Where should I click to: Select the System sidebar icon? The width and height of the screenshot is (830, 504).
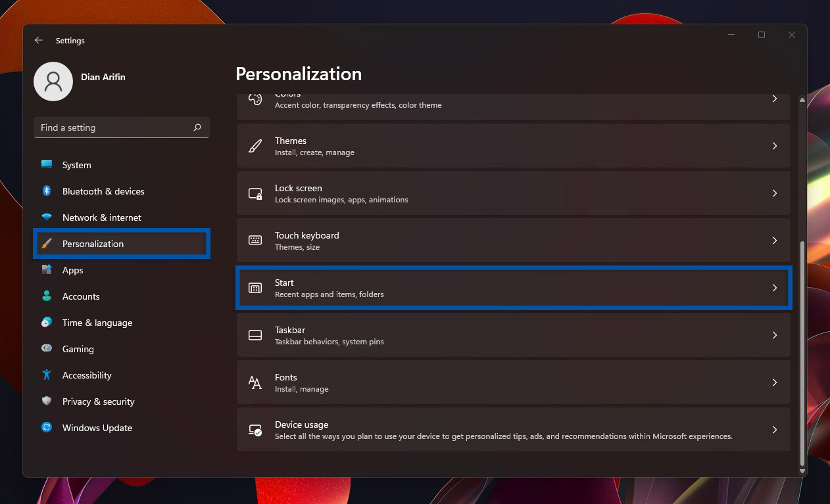click(47, 165)
